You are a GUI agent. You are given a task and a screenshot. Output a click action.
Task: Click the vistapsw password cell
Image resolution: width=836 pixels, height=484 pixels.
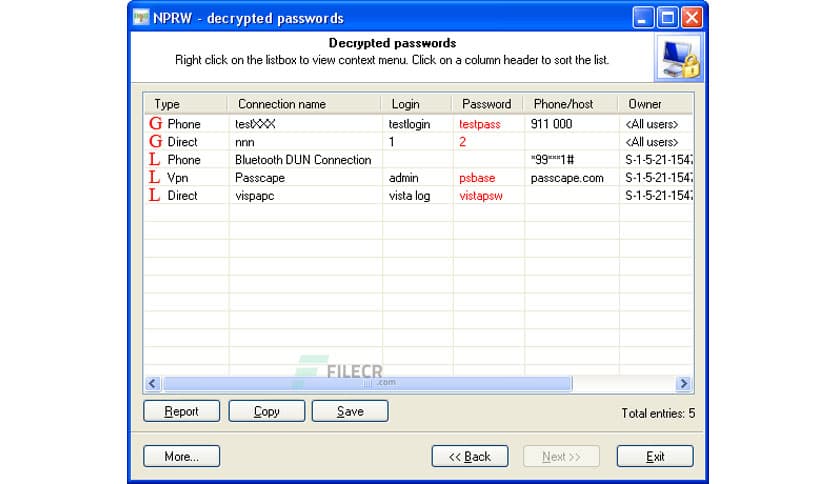click(x=481, y=196)
